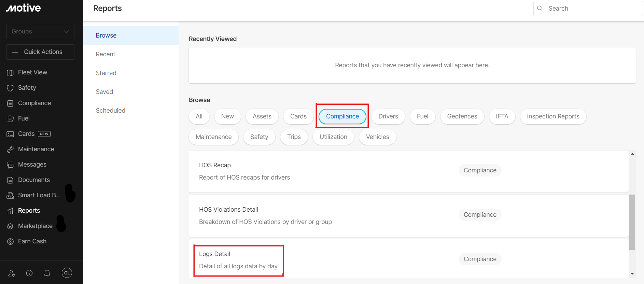Select the Starred tab
This screenshot has width=644, height=284.
tap(131, 73)
